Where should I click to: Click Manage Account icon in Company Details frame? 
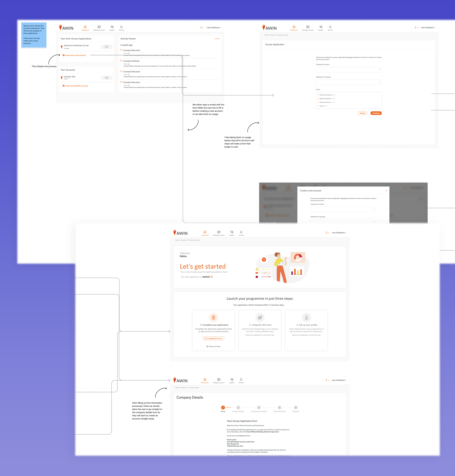coord(218,379)
